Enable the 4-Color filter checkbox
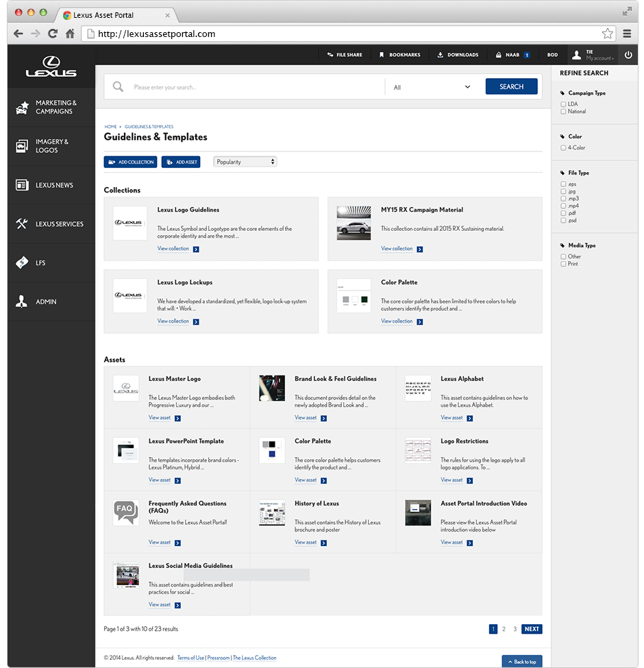 pos(563,148)
